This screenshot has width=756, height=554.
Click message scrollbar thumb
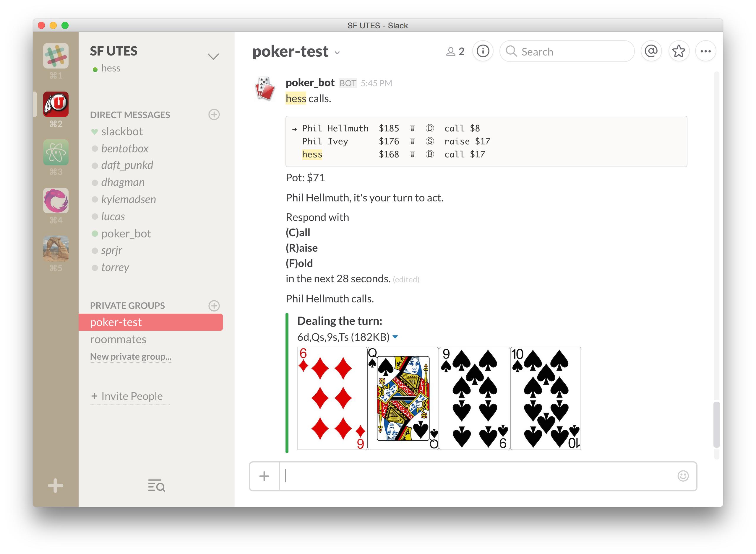click(x=716, y=424)
